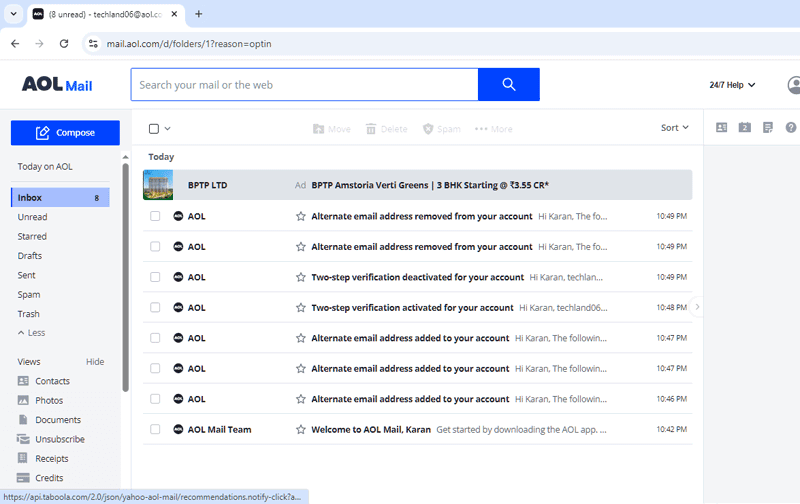Screen dimensions: 800x504
Task: Open Photos view in sidebar
Action: pos(40,400)
